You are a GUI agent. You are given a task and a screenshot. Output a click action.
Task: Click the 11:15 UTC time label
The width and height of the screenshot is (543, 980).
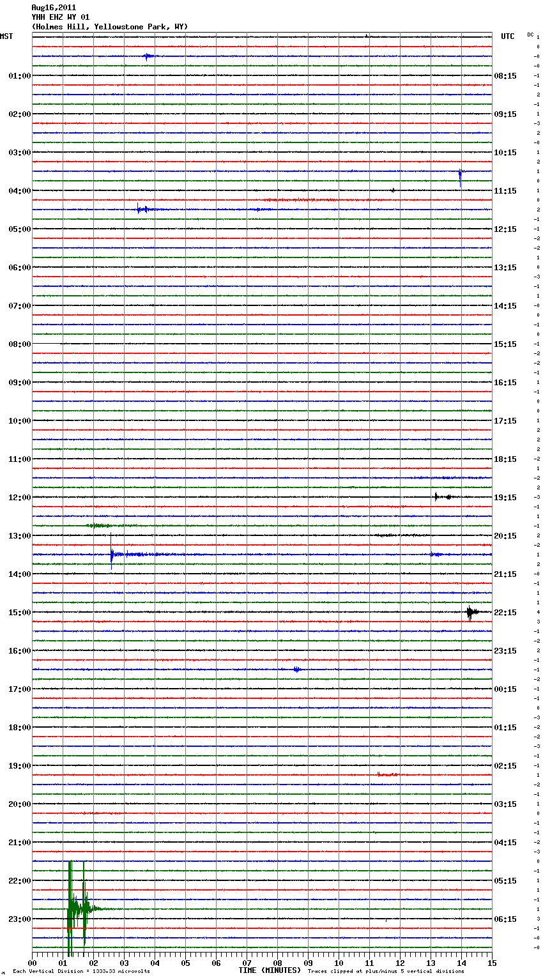[505, 191]
